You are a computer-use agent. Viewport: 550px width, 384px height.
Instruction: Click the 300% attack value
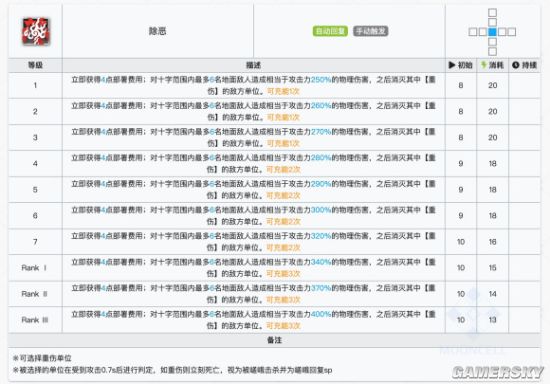321,210
